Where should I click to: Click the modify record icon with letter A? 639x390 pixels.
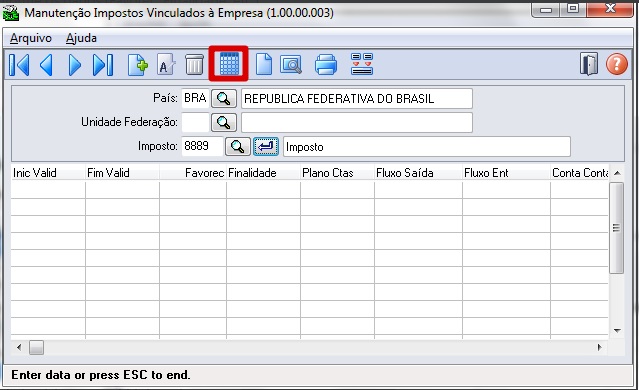(x=165, y=64)
